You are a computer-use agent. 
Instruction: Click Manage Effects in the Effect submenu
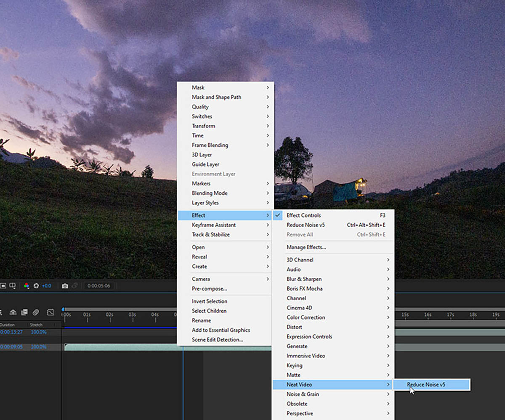[x=306, y=247]
